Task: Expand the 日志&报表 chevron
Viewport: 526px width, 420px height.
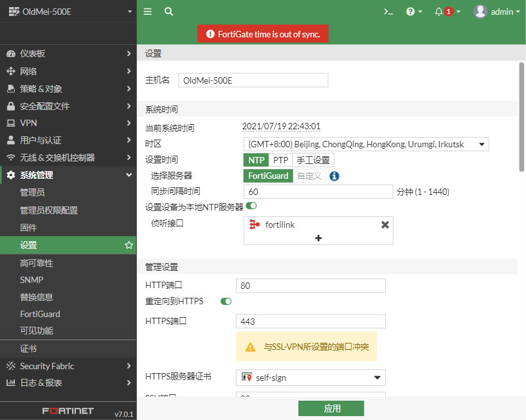Action: point(129,383)
